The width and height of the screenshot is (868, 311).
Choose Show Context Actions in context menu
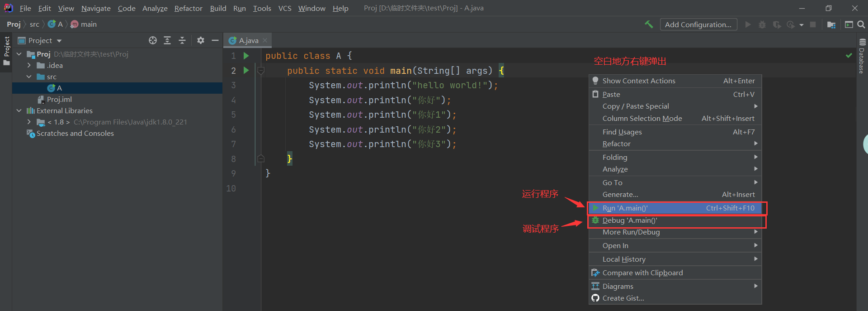pyautogui.click(x=675, y=81)
